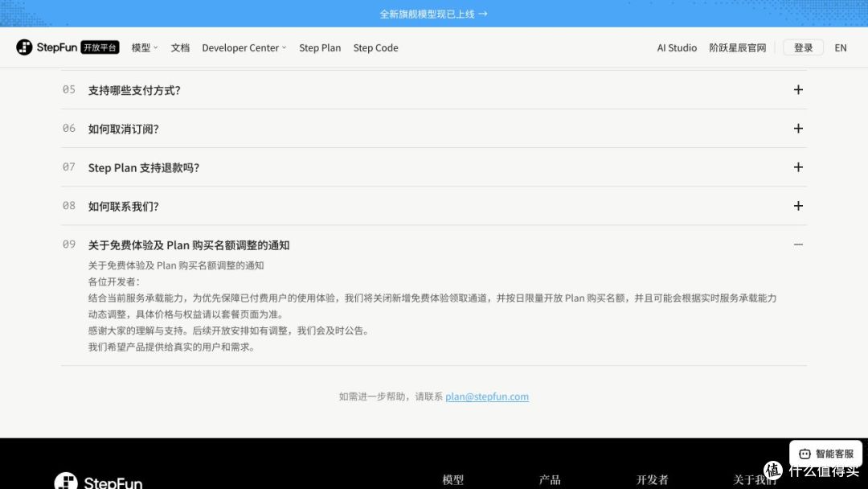
Task: Click the robot icon in 智能客服
Action: click(805, 454)
